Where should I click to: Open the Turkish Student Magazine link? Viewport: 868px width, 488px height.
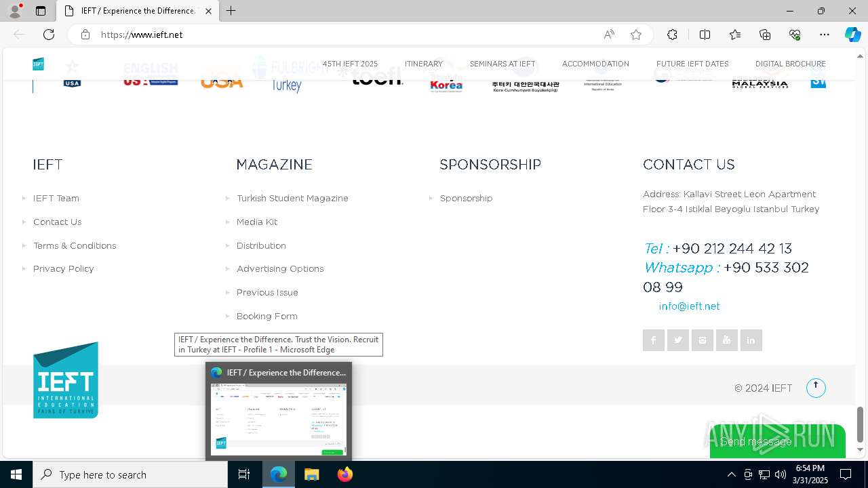(x=292, y=198)
